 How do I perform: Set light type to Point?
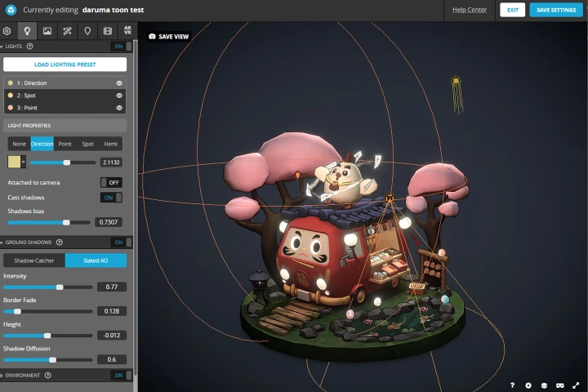coord(65,144)
